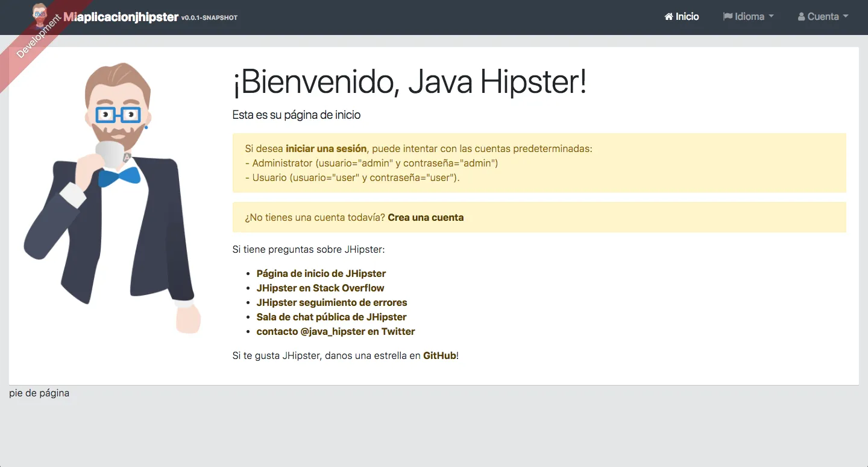Click 'Si tiene preguntas sobre JHipster:' text
The image size is (868, 467).
point(309,249)
